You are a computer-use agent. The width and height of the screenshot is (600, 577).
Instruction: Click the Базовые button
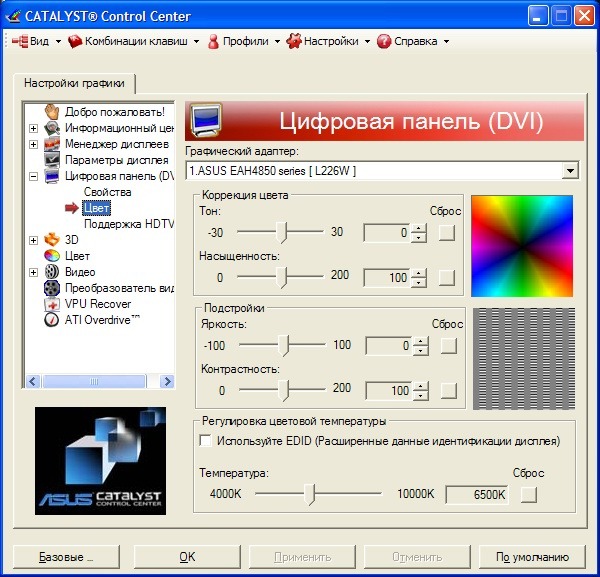66,557
